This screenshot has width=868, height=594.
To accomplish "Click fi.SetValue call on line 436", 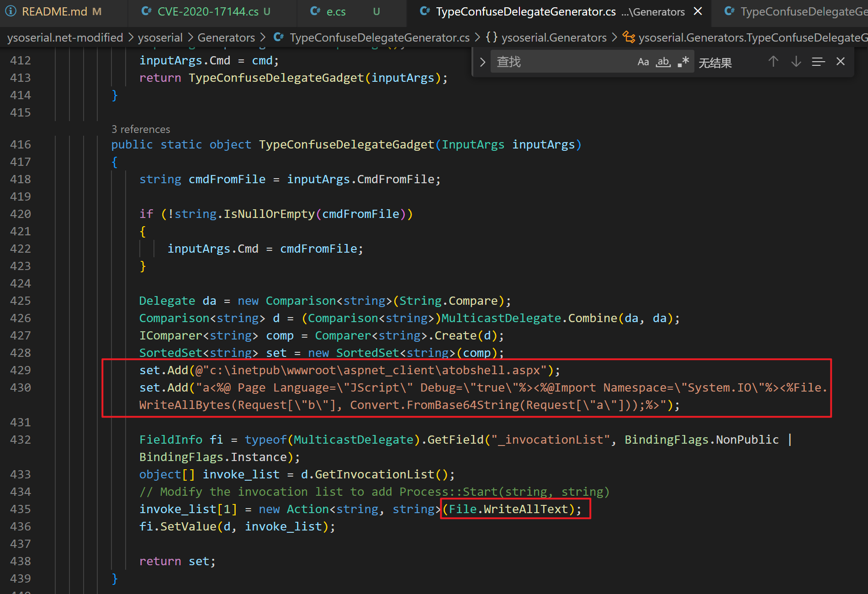I will [237, 527].
